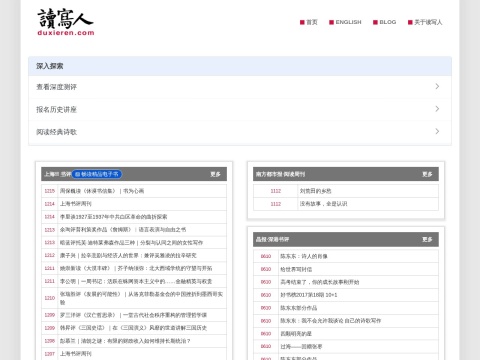Open article 陈东东：诗人的肖像
The width and height of the screenshot is (480, 360).
click(x=304, y=256)
